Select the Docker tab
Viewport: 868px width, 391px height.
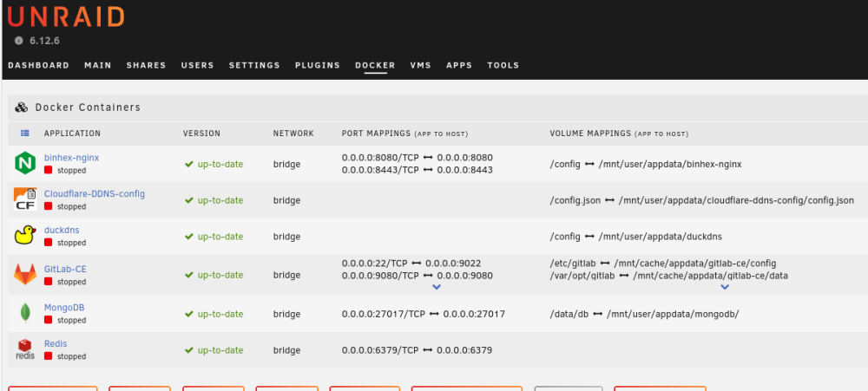coord(375,65)
